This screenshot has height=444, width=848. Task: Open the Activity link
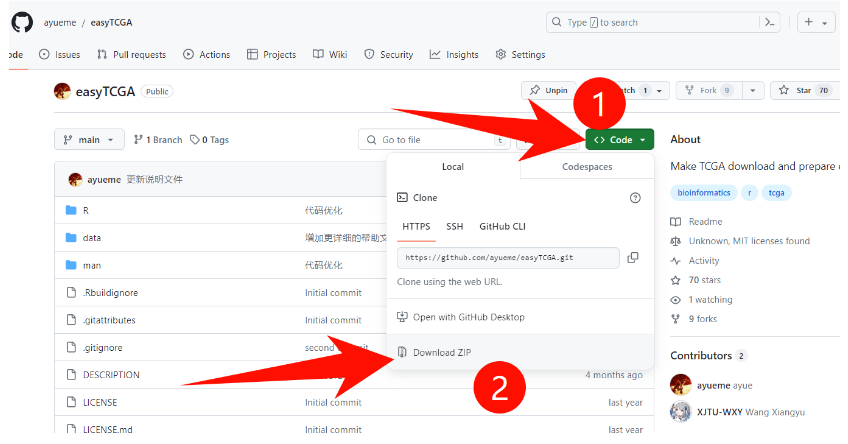click(x=695, y=261)
